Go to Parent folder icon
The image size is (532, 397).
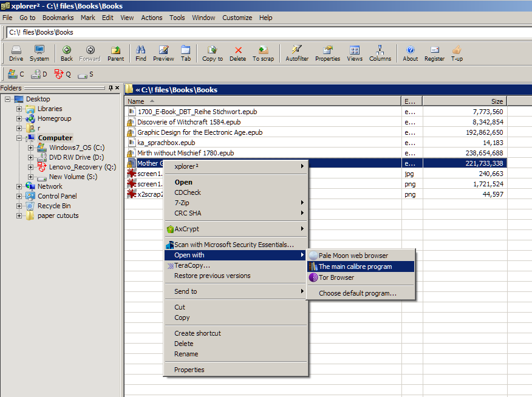[115, 53]
